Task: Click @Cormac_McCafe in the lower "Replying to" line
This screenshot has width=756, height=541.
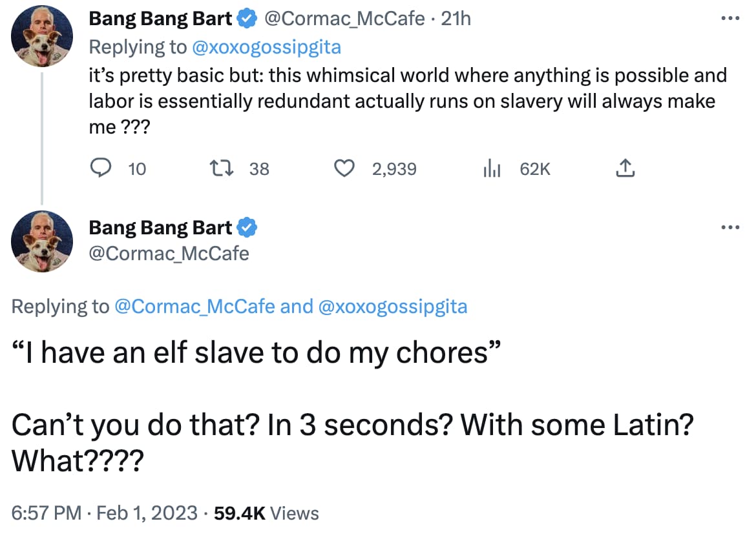Action: (x=194, y=307)
